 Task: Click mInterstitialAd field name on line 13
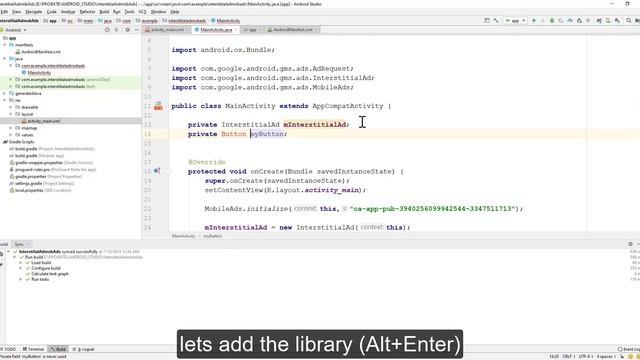click(315, 124)
